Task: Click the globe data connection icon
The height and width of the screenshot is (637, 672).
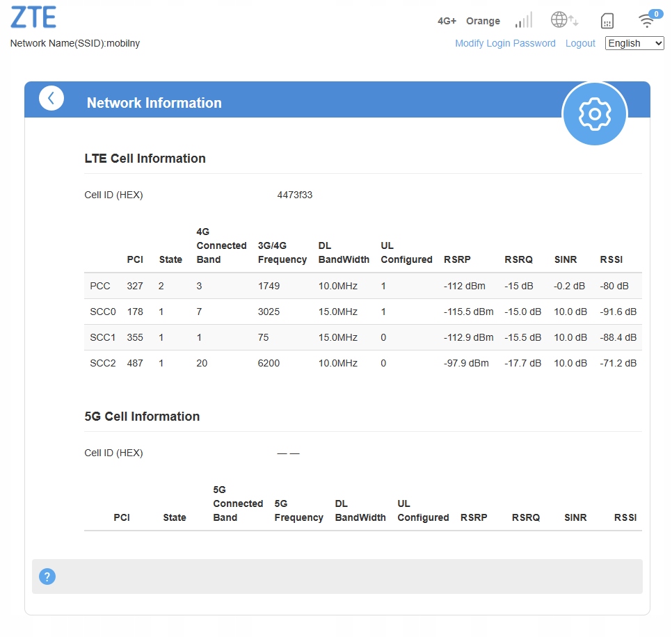Action: [564, 19]
